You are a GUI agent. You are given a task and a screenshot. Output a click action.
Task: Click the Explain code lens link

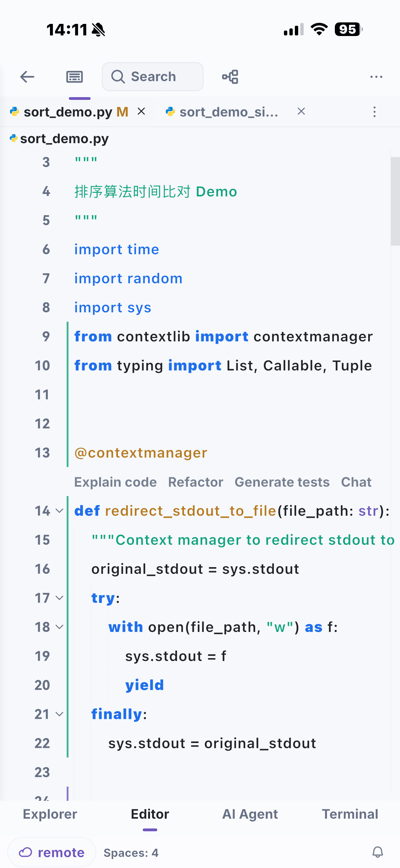(115, 482)
